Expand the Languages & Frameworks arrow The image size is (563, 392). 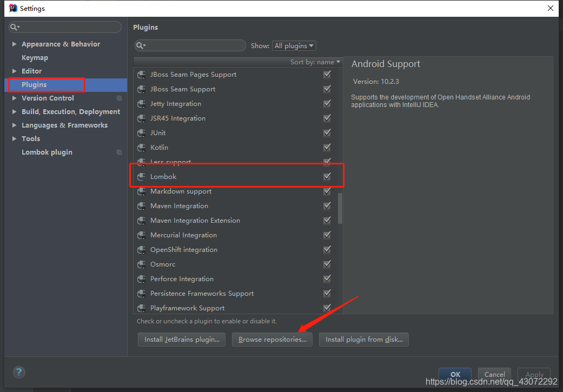click(x=15, y=125)
